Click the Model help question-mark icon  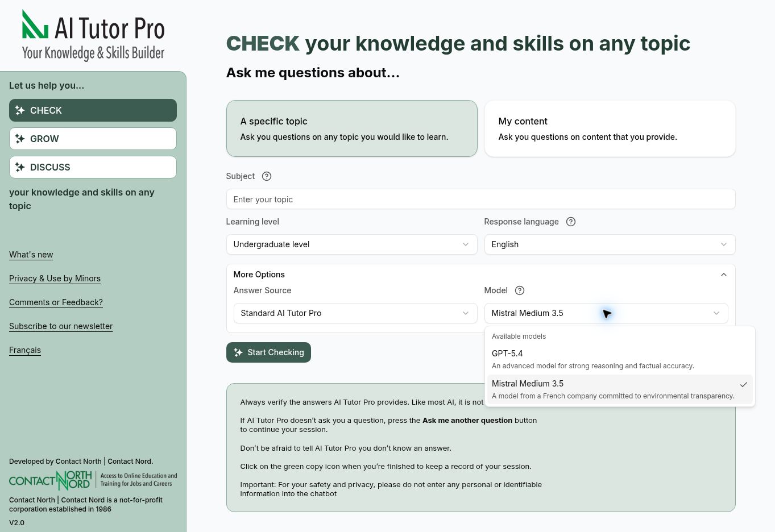pos(520,290)
